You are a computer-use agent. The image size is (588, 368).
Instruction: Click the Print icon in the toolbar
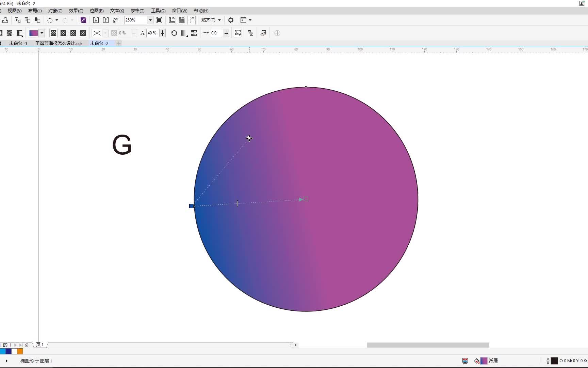(x=5, y=20)
